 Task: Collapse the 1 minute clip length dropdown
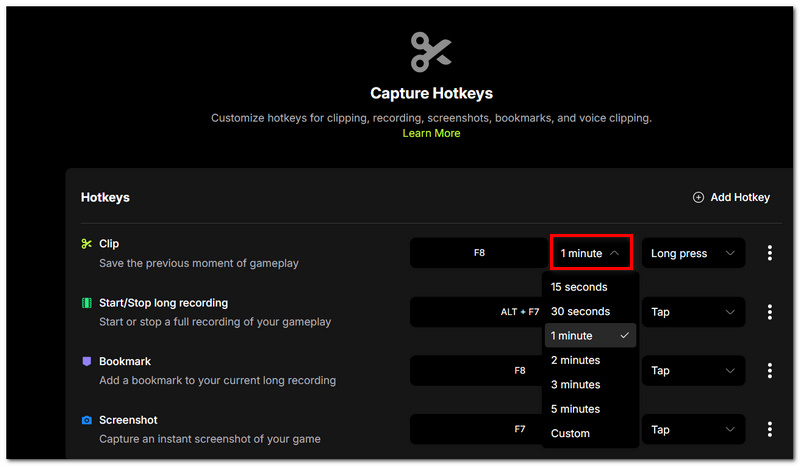click(x=591, y=253)
